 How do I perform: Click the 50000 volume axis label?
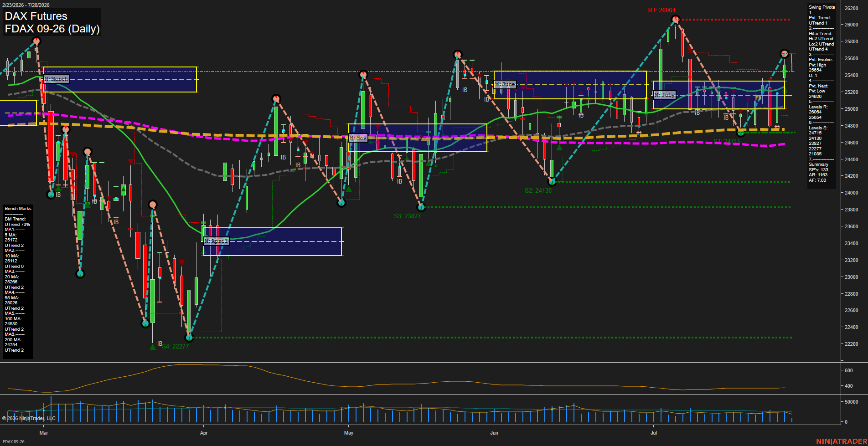point(852,402)
